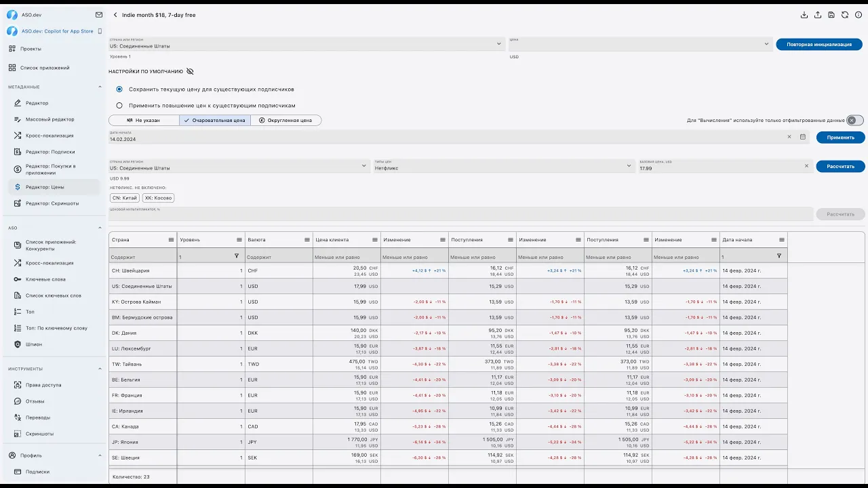The width and height of the screenshot is (868, 488).
Task: Click the save floppy disk icon
Action: [831, 15]
